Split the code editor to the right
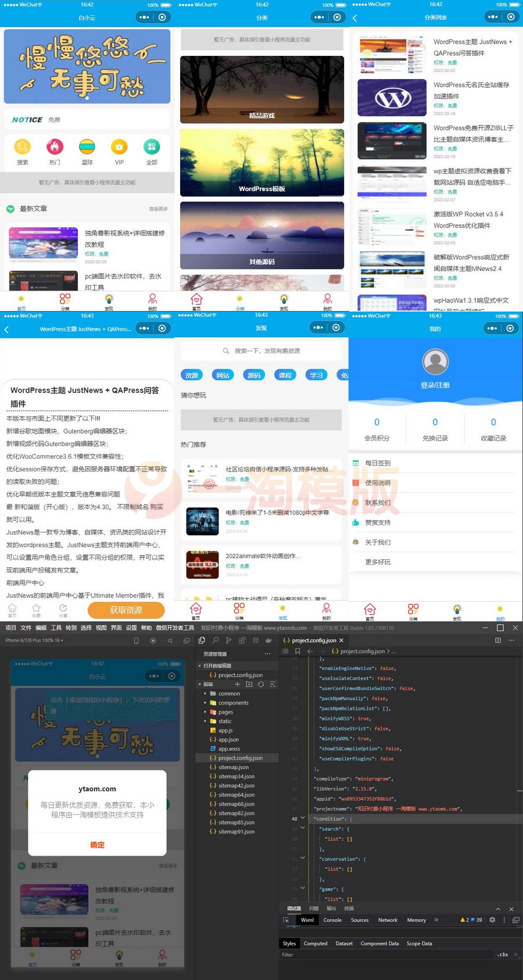 pos(498,640)
